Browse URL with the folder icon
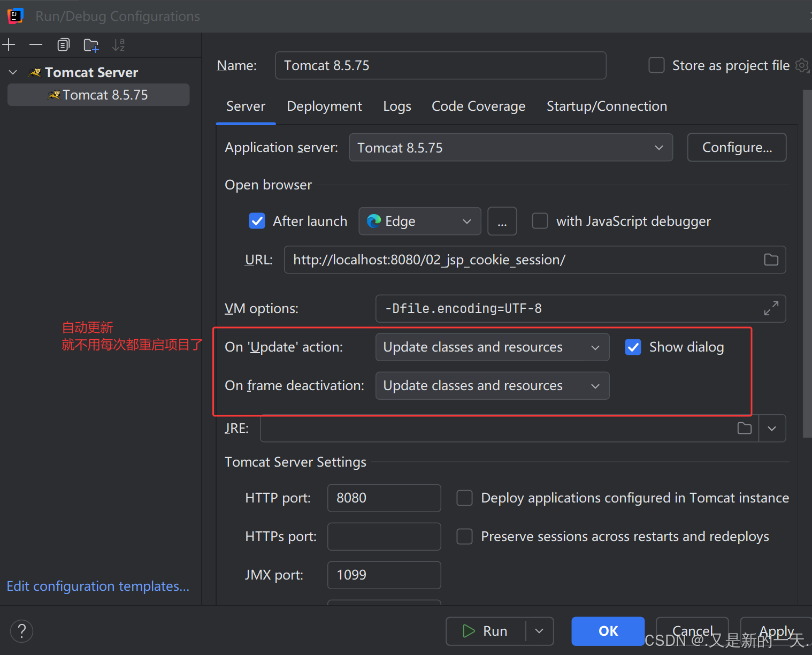 pos(771,260)
